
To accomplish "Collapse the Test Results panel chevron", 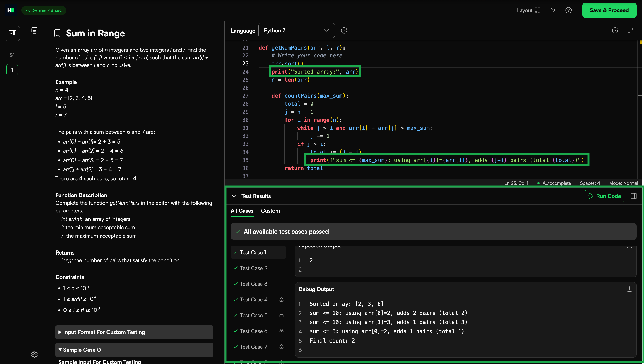I will [234, 196].
